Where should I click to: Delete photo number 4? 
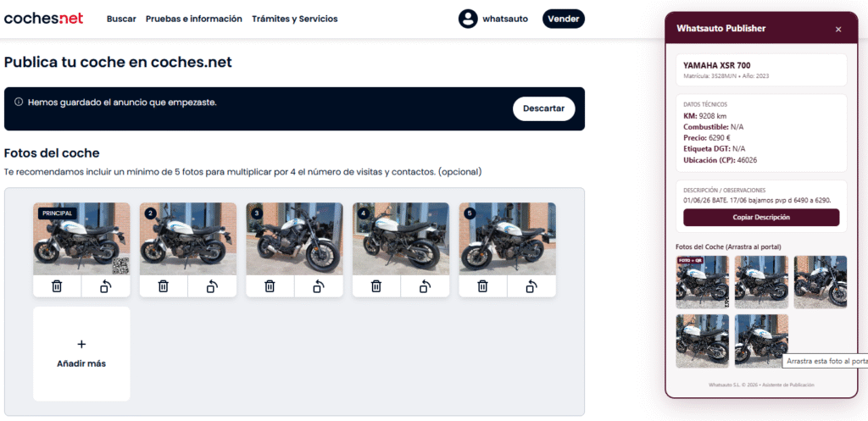click(x=376, y=286)
